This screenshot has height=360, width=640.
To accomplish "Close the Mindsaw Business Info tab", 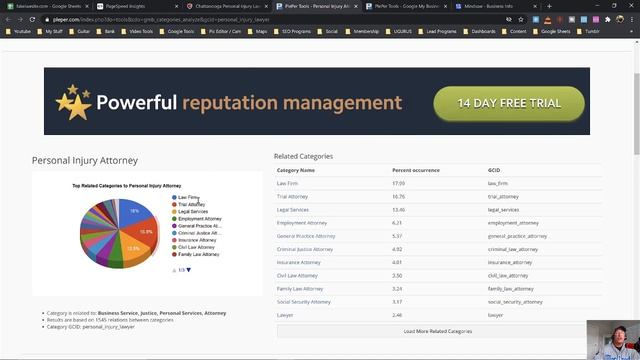I will click(x=535, y=6).
